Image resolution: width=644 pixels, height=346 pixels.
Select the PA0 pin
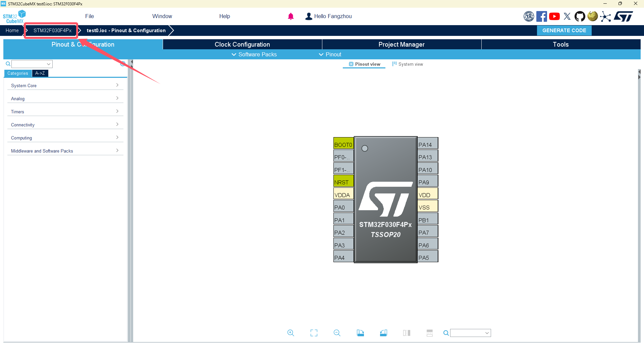[343, 206]
